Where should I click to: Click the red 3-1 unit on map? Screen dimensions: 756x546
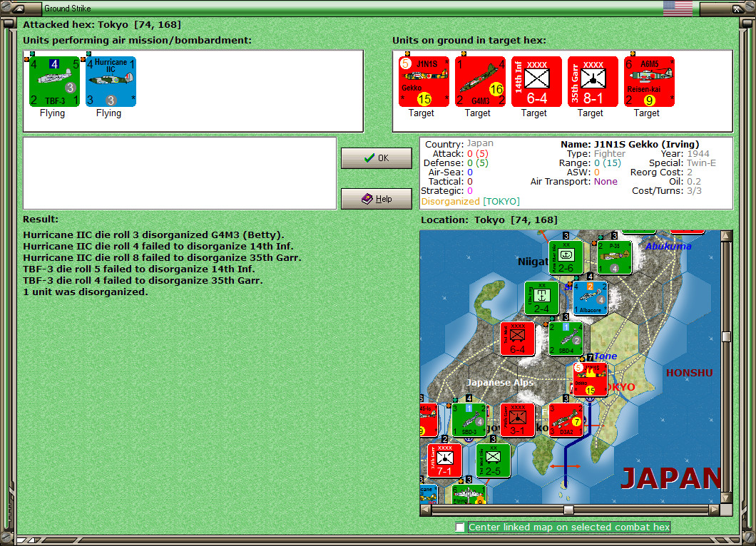[517, 420]
